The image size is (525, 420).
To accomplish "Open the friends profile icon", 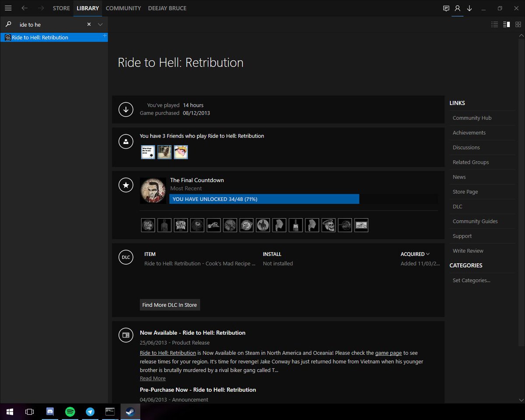I will (x=458, y=8).
